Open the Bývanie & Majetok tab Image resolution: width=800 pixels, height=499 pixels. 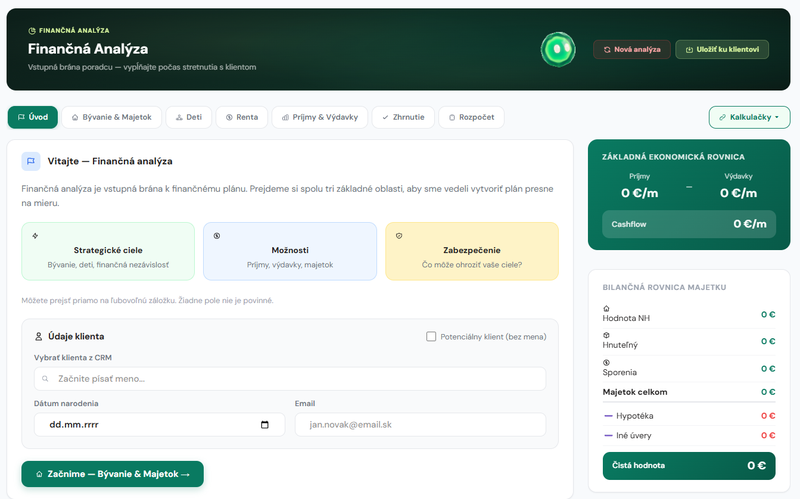pos(112,117)
